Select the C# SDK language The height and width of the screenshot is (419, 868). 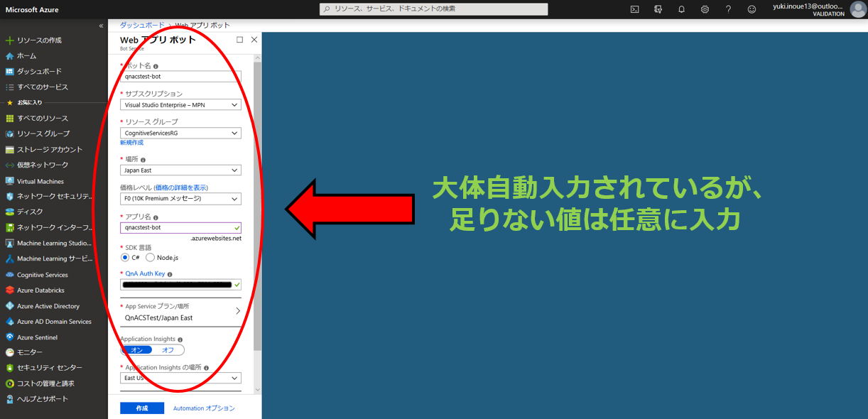(x=125, y=257)
